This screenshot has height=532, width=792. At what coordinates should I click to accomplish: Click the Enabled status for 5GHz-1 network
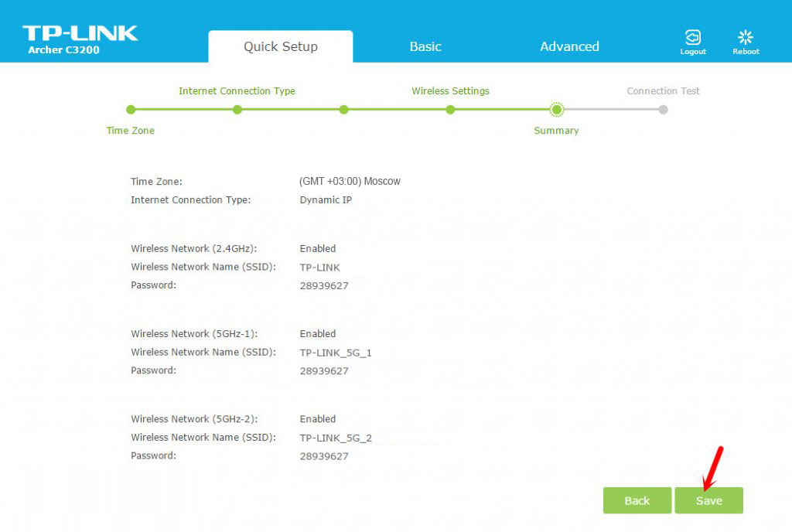click(x=318, y=333)
